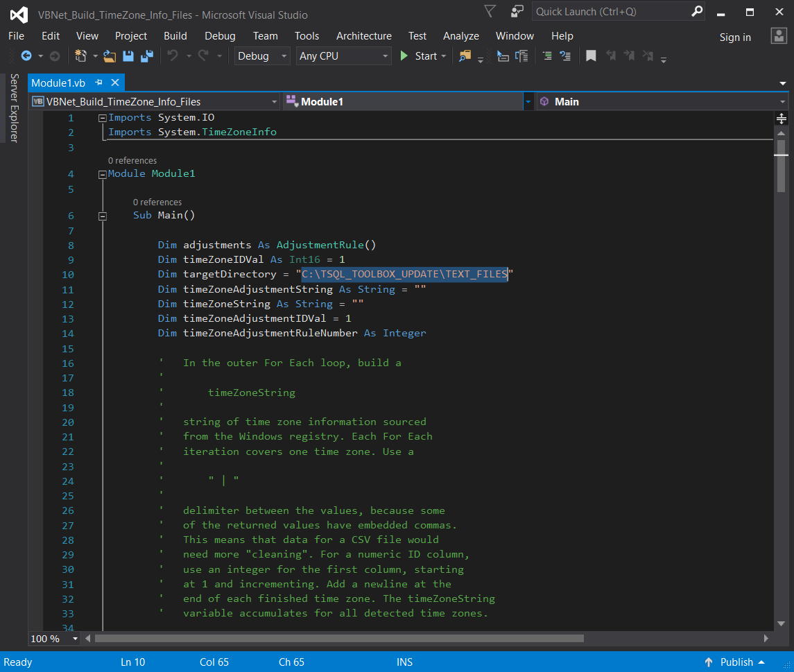Image resolution: width=794 pixels, height=672 pixels.
Task: Toggle a bookmark with the bookmark icon
Action: click(x=591, y=56)
